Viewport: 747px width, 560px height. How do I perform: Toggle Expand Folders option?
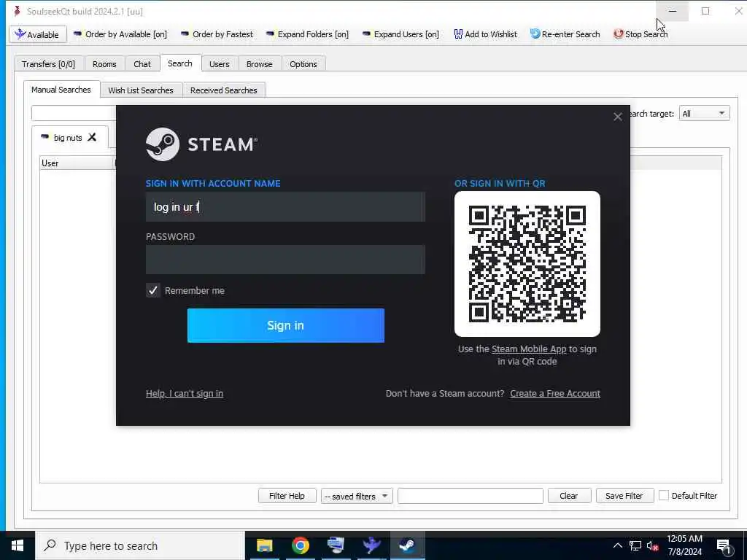tap(307, 34)
